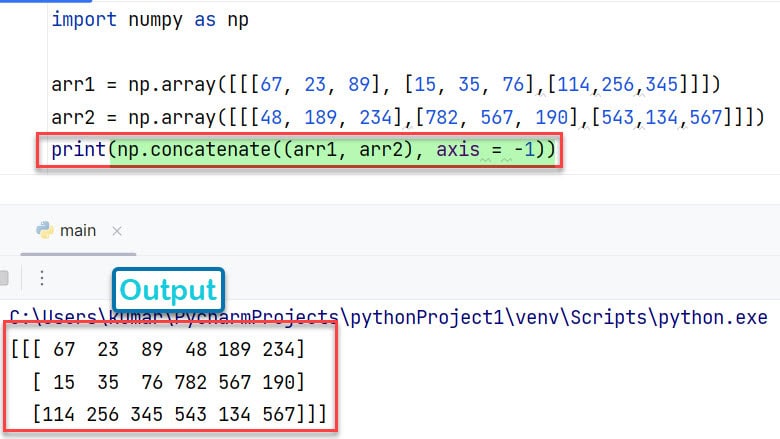Open the run toolbar more options menu
This screenshot has width=780, height=439.
click(x=42, y=278)
